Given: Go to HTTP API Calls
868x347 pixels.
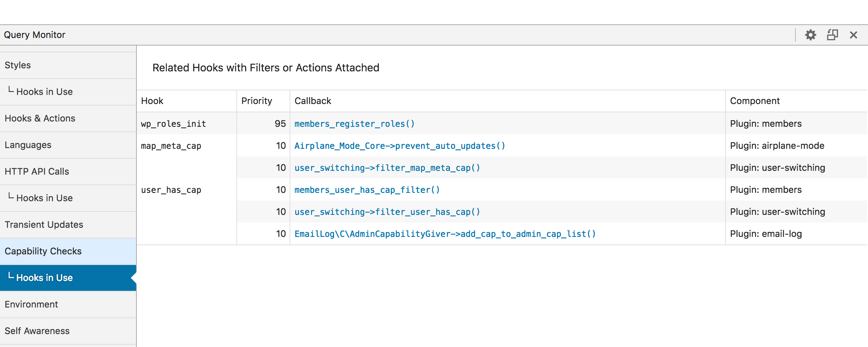Looking at the screenshot, I should [68, 172].
